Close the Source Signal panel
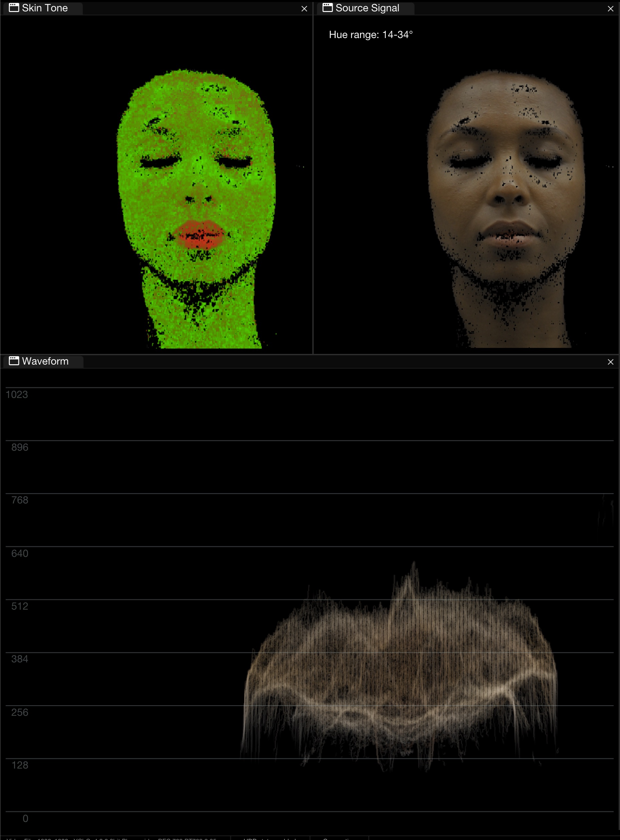The width and height of the screenshot is (620, 840). click(610, 9)
